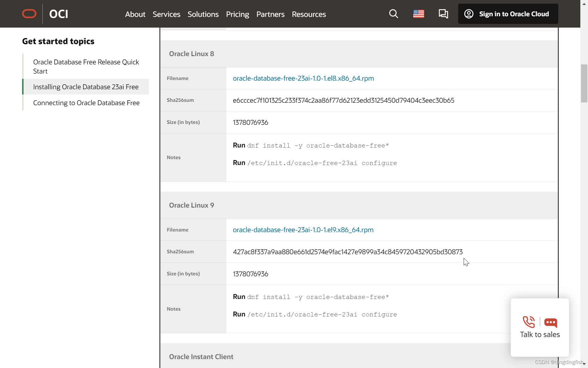Viewport: 588px width, 368px height.
Task: Click Sign in to Oracle Cloud button
Action: click(x=508, y=14)
